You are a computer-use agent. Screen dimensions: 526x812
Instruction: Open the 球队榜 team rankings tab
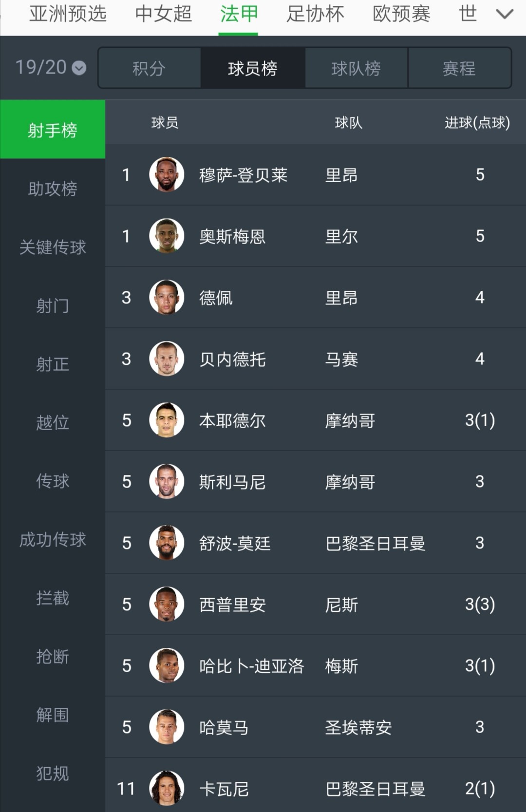(356, 68)
